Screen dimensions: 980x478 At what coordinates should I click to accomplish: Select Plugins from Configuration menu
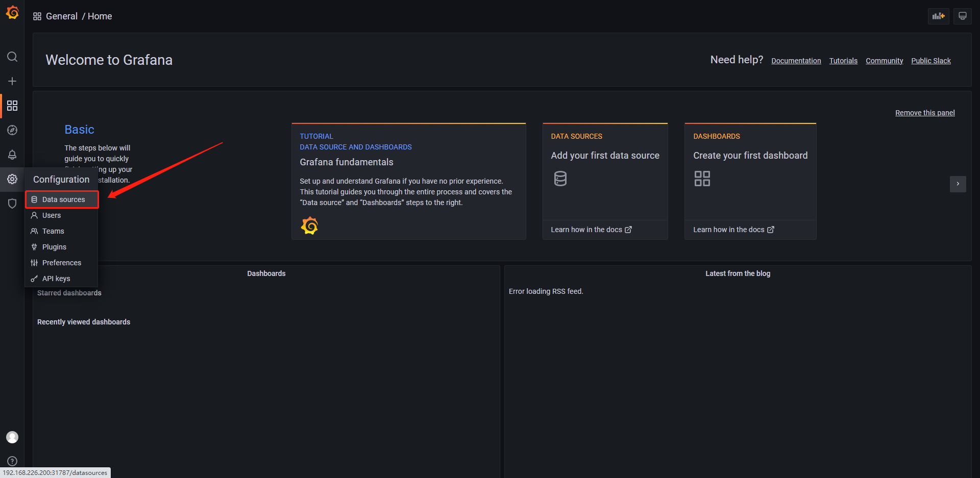(54, 247)
